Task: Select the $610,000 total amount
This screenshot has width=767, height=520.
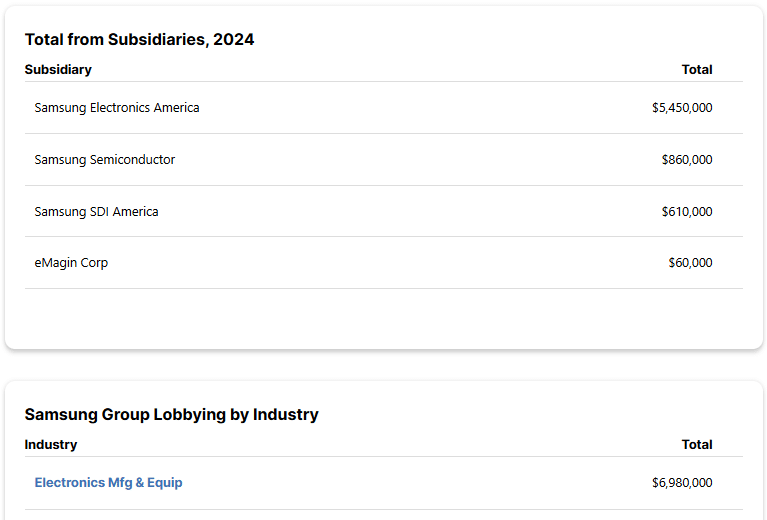Action: 687,212
